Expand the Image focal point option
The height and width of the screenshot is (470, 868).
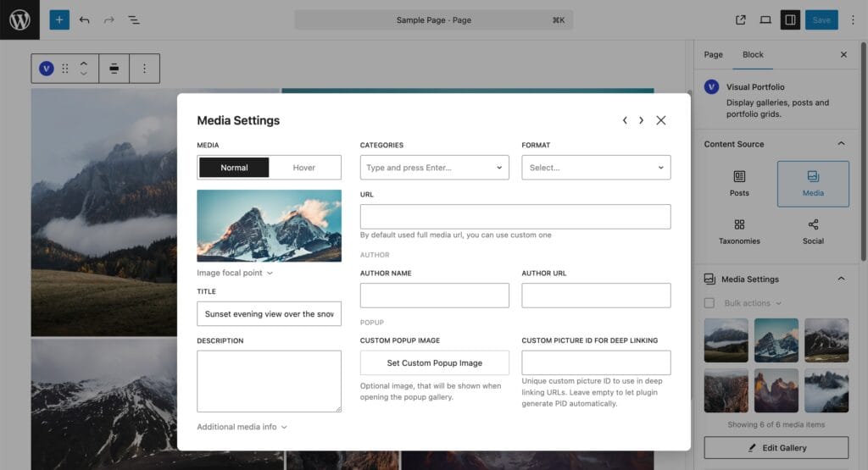point(235,273)
